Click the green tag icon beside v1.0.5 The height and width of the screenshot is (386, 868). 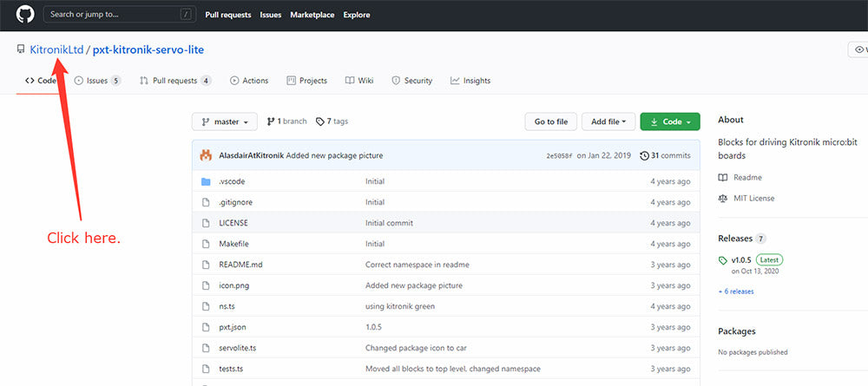[722, 260]
